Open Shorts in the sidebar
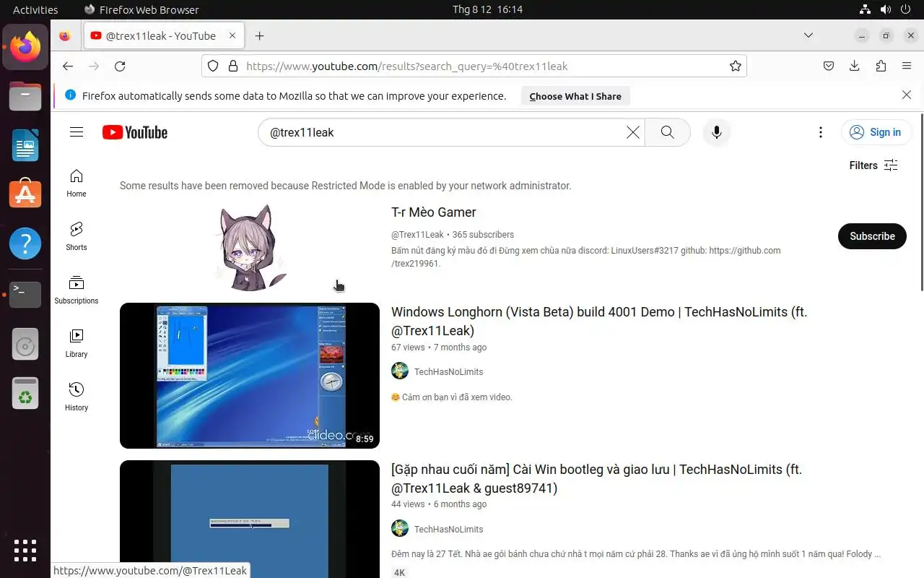 click(77, 236)
